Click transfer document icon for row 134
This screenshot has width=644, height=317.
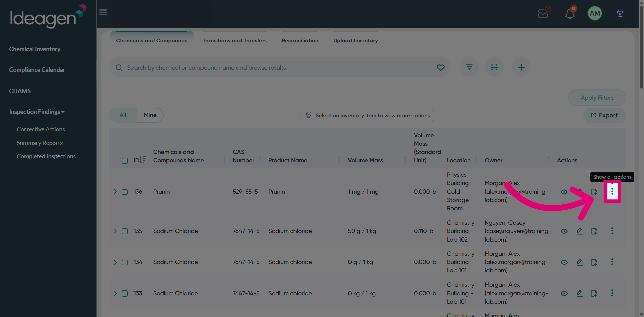[594, 262]
